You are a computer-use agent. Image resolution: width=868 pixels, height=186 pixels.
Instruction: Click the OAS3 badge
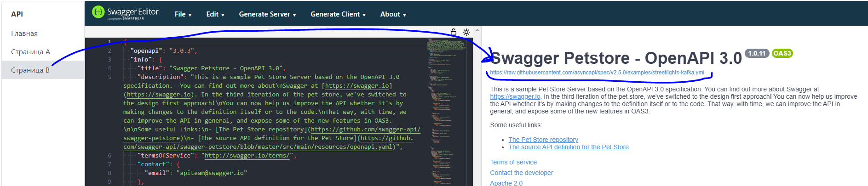point(782,53)
